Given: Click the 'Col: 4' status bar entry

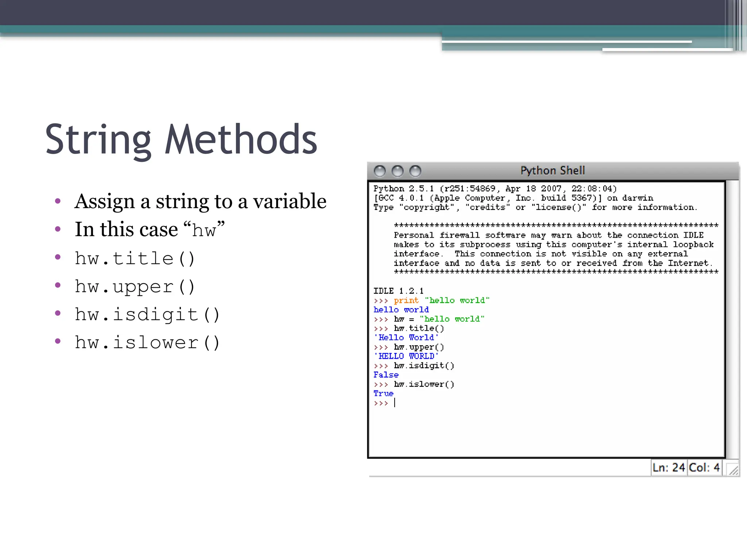Looking at the screenshot, I should [x=704, y=467].
